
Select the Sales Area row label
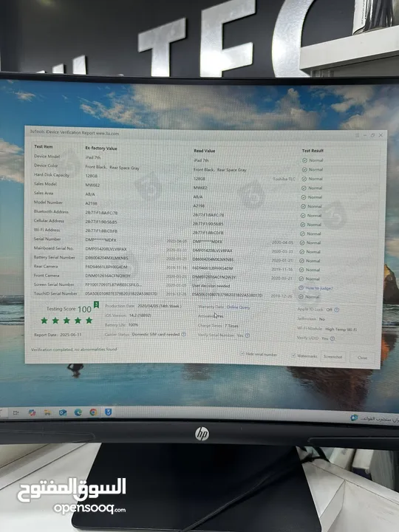(x=44, y=193)
